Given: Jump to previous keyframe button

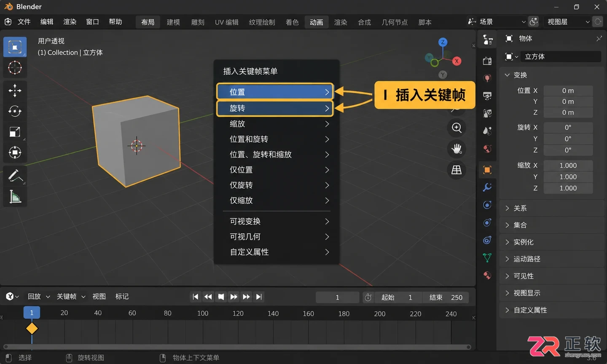Looking at the screenshot, I should (x=208, y=297).
